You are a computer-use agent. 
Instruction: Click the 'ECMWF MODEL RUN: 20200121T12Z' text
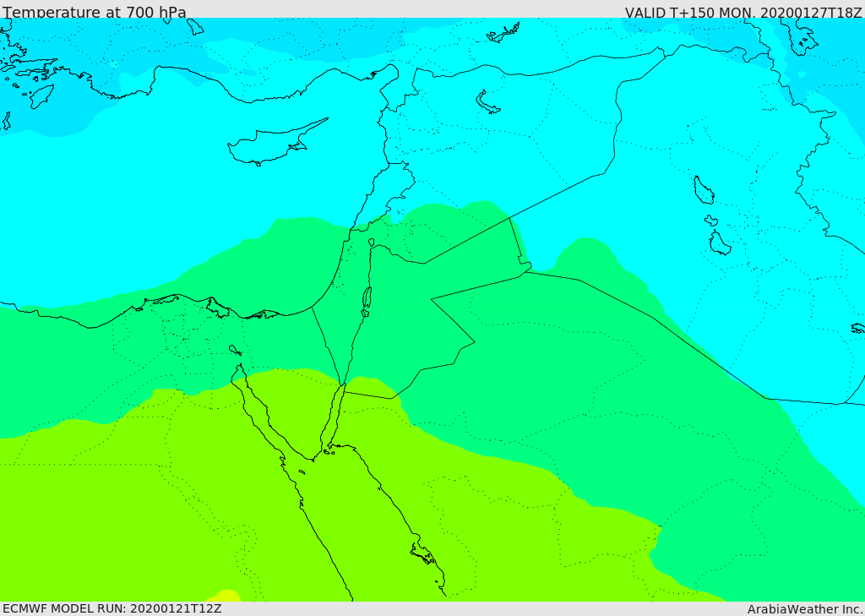pyautogui.click(x=112, y=608)
